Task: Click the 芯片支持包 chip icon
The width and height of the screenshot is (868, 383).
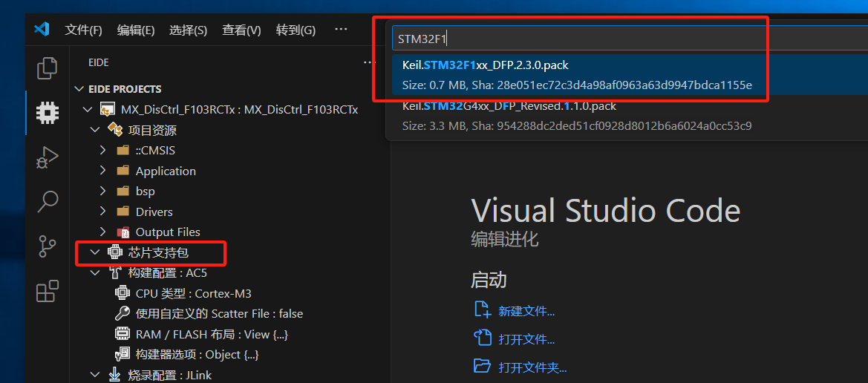Action: [114, 252]
